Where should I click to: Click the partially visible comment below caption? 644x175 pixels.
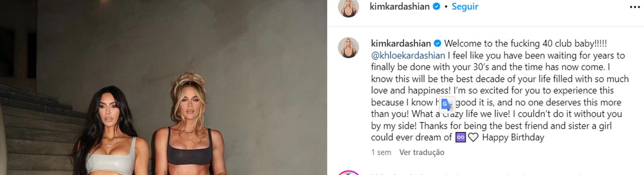pyautogui.click(x=487, y=173)
